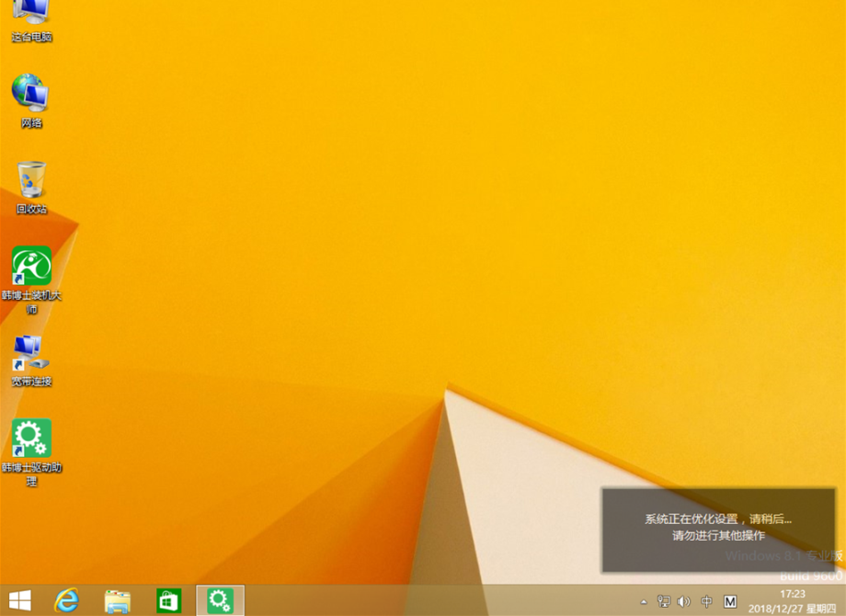Toggle the 中 input language indicator
Viewport: 846px width, 616px height.
[706, 602]
